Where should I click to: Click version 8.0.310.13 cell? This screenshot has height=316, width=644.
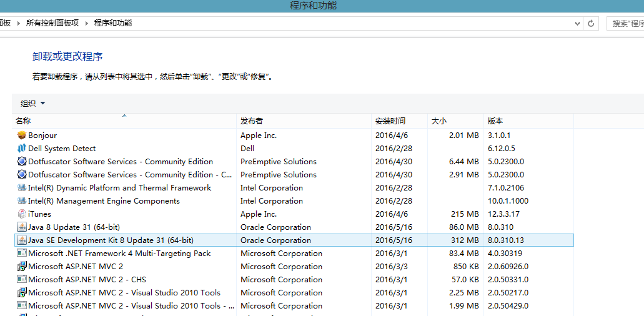pos(505,240)
